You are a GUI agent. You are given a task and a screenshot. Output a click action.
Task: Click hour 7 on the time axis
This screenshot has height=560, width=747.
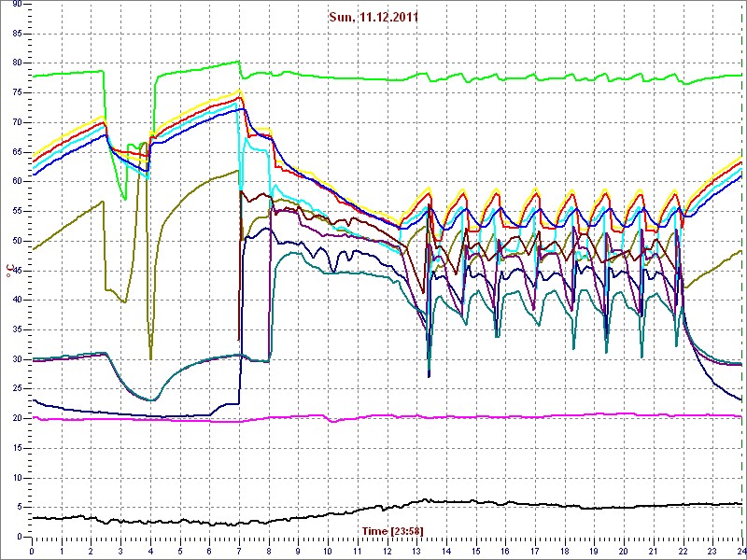239,551
